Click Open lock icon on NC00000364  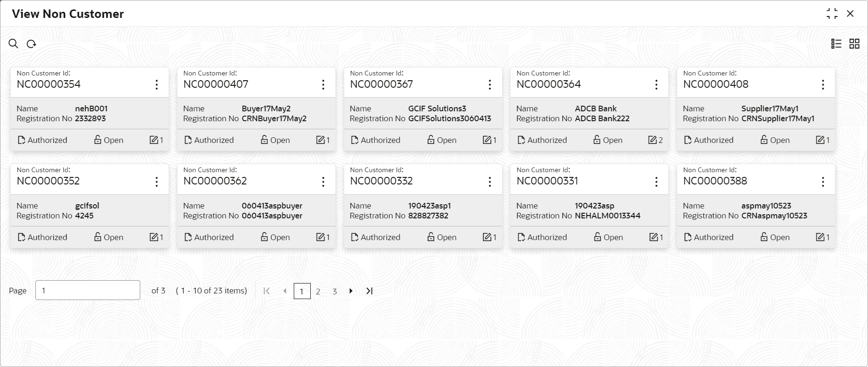point(597,140)
